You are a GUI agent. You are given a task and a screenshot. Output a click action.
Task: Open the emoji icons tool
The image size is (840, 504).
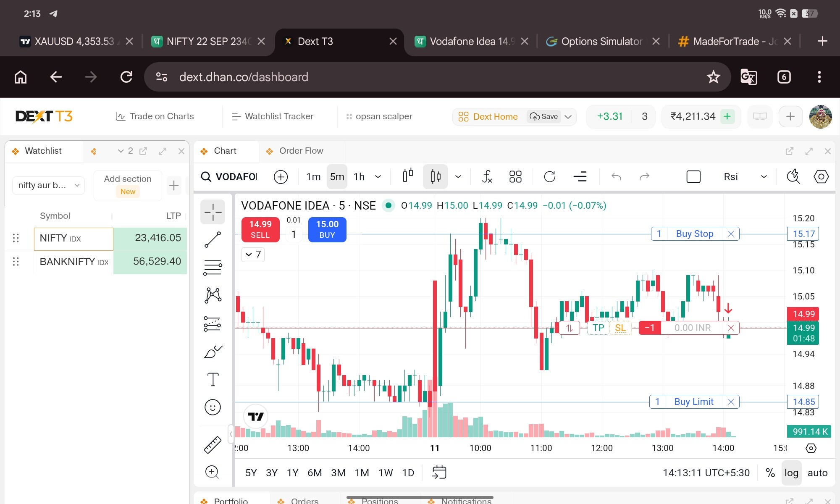click(x=213, y=407)
